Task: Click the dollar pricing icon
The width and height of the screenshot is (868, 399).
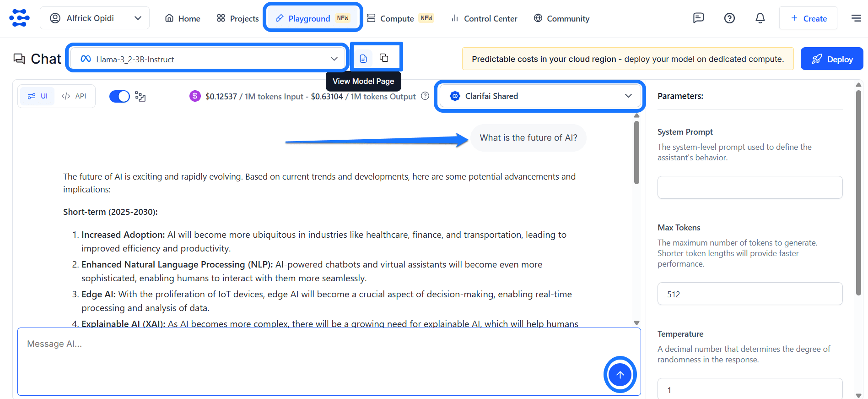Action: (195, 96)
